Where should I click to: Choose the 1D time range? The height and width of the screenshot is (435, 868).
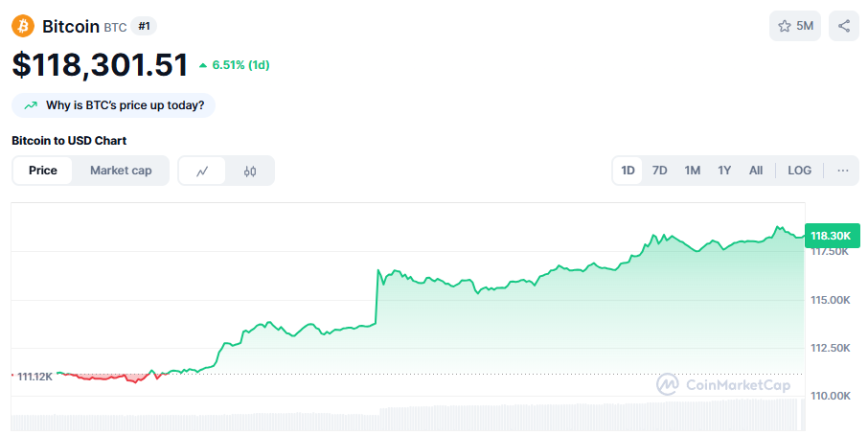point(628,171)
